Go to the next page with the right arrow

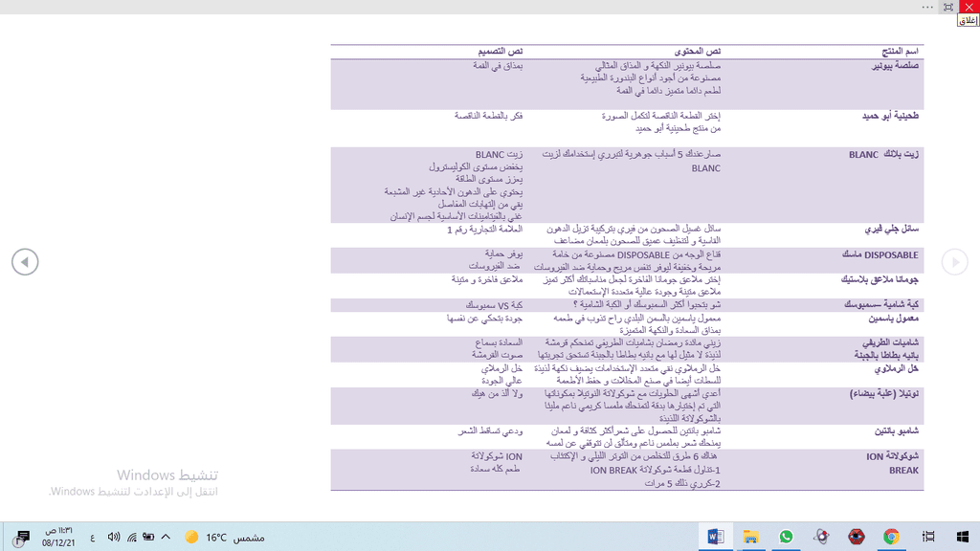tap(955, 262)
